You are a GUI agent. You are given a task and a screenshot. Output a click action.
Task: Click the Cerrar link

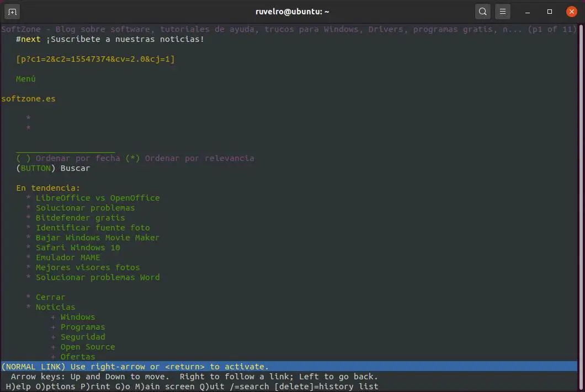tap(50, 297)
